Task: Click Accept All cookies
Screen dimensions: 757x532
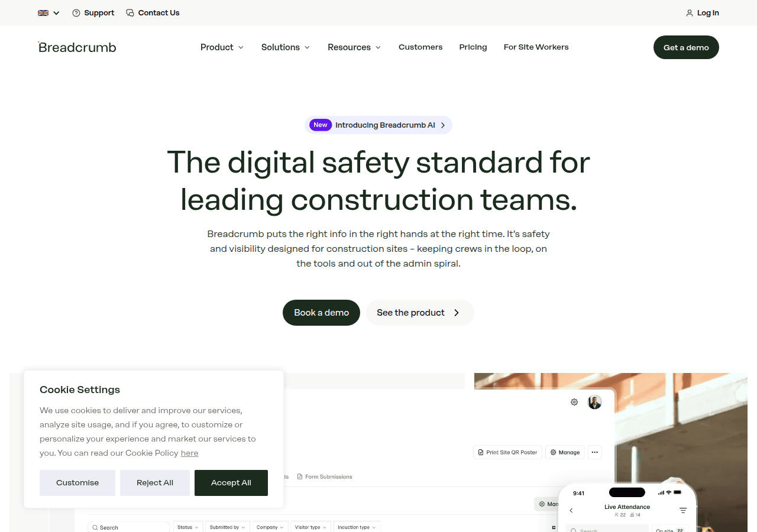Action: click(x=231, y=483)
